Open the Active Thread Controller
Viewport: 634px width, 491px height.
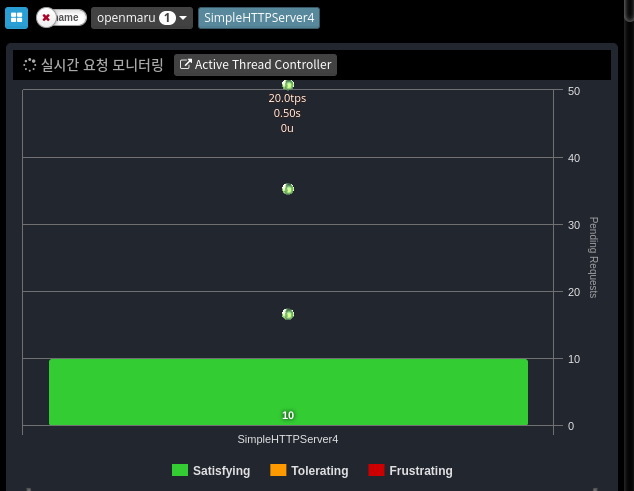255,65
